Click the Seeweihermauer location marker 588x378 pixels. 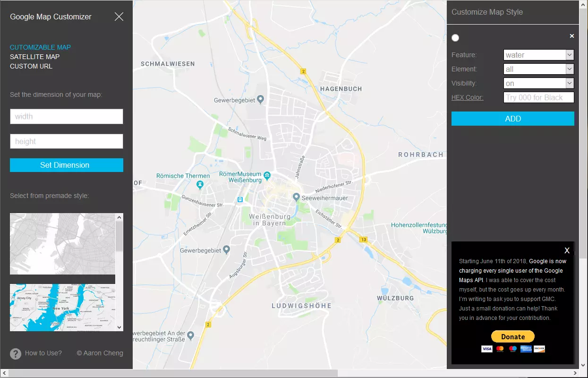pyautogui.click(x=296, y=197)
